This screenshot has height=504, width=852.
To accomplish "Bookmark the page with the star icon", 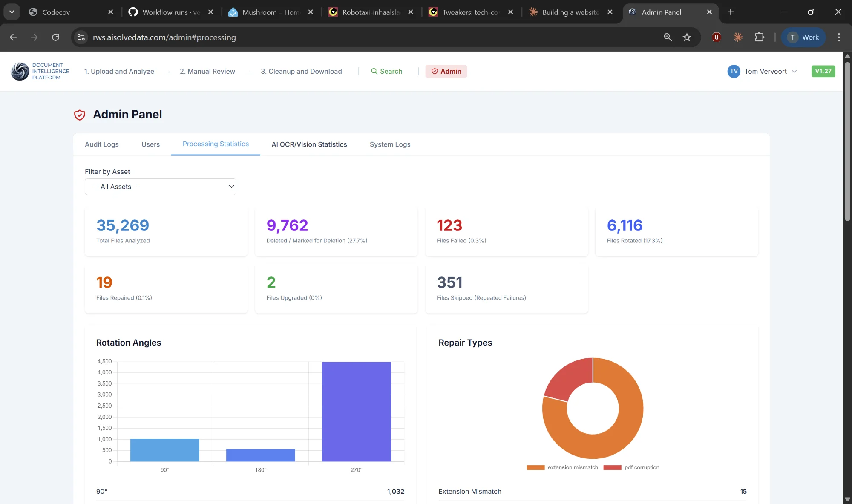I will point(687,37).
